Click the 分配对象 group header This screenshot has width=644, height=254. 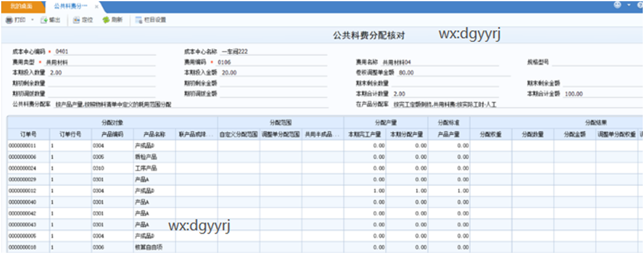112,122
